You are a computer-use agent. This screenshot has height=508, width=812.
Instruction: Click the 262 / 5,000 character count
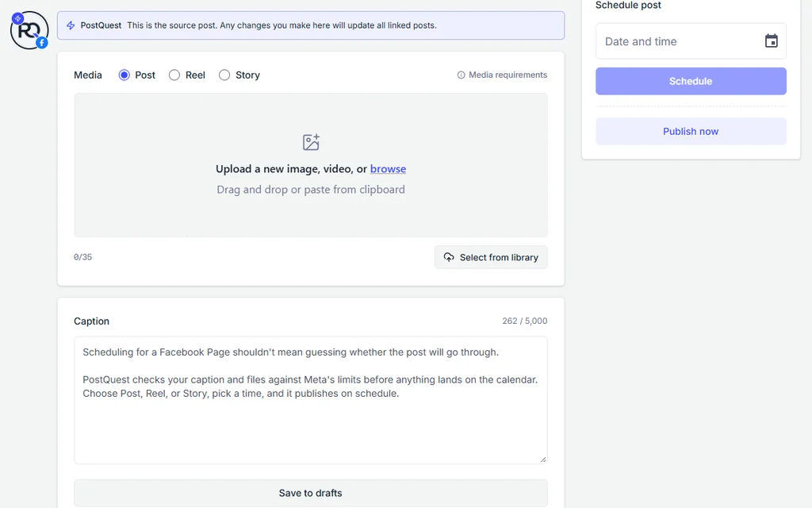coord(525,321)
